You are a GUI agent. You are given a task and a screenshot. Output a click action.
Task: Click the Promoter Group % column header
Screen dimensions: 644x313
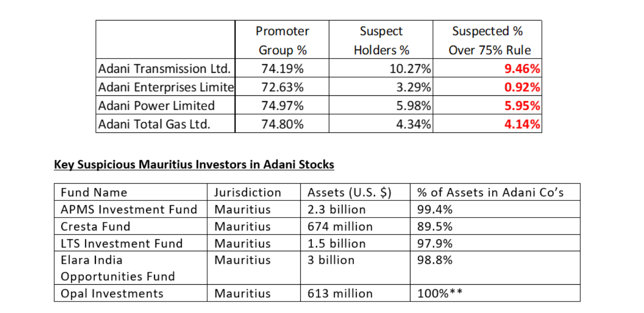tap(282, 41)
